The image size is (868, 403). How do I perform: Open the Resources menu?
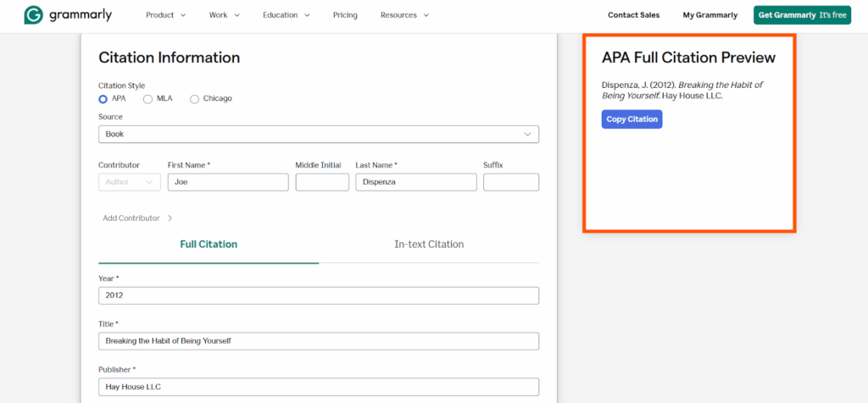404,15
